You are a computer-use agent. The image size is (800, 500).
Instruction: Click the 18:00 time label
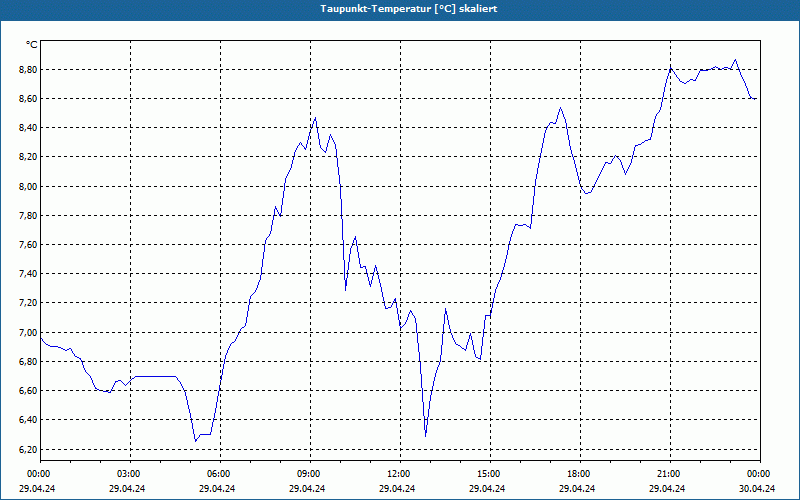coord(580,474)
